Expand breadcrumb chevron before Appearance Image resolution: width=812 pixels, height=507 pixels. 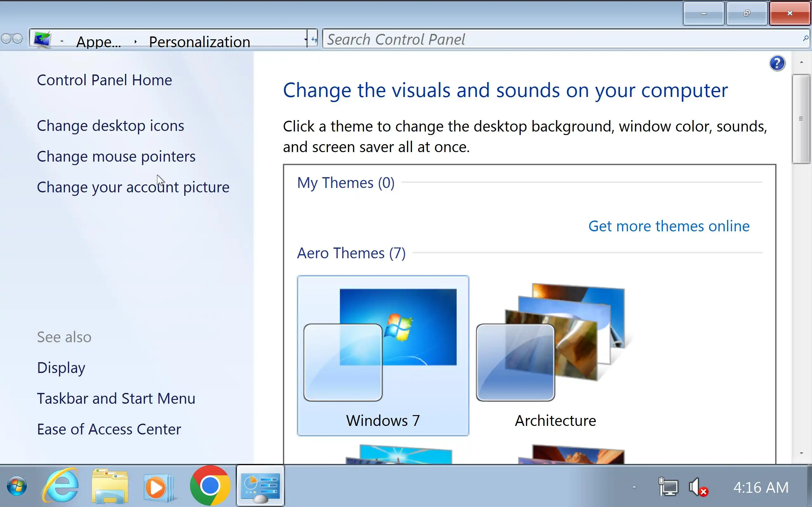tap(62, 41)
